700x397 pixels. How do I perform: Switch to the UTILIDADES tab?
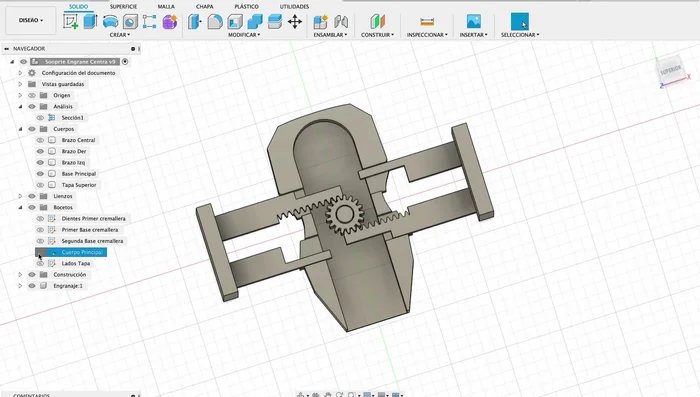pos(294,7)
